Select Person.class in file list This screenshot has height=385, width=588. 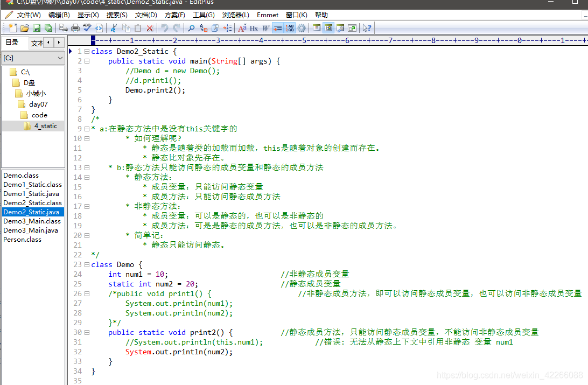click(x=23, y=240)
